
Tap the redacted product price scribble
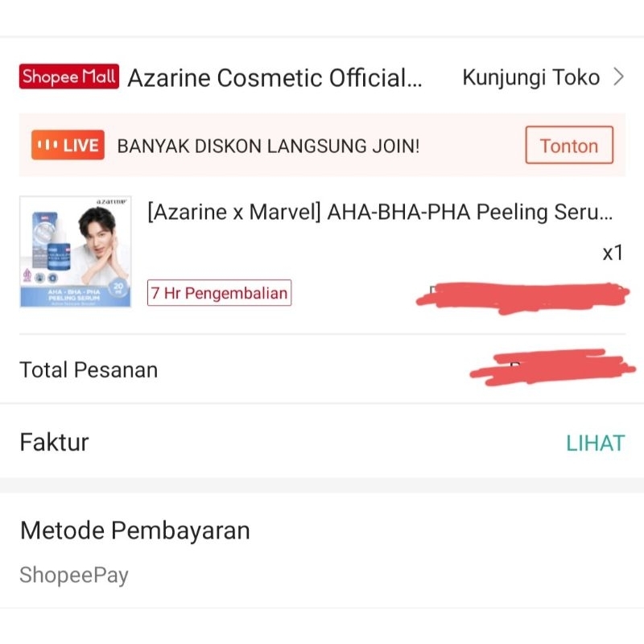pyautogui.click(x=522, y=296)
